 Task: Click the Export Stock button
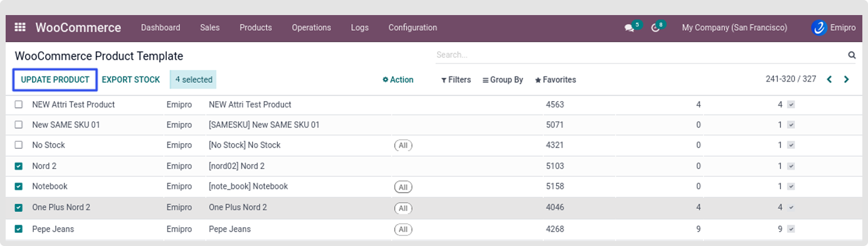131,80
